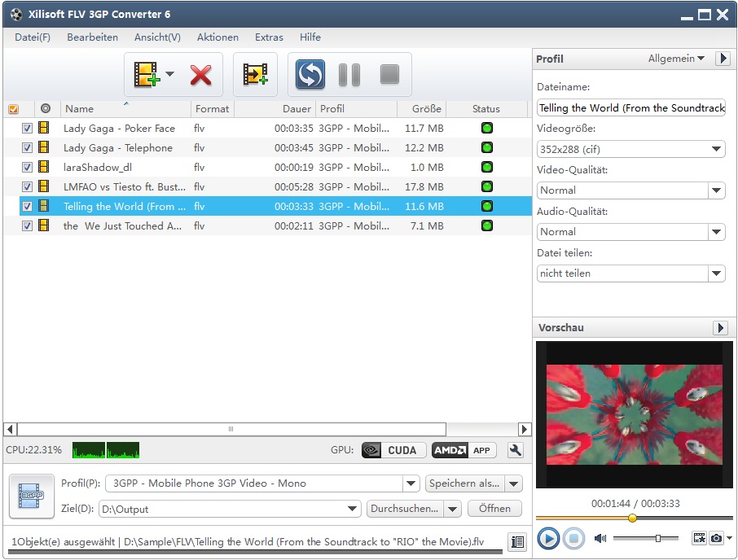The image size is (738, 560).
Task: Click film icon of Lady Gaga - Poker Face
Action: pyautogui.click(x=44, y=128)
